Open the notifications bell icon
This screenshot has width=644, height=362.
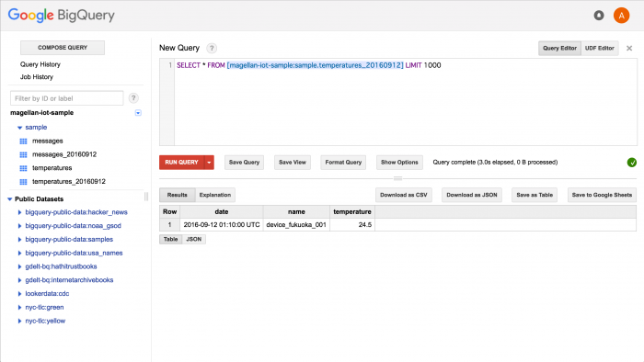(x=599, y=16)
